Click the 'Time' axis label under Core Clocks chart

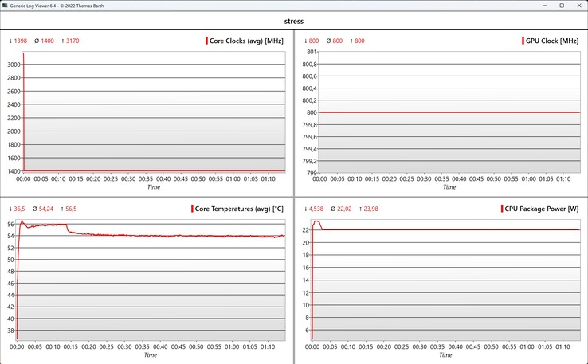pos(154,187)
